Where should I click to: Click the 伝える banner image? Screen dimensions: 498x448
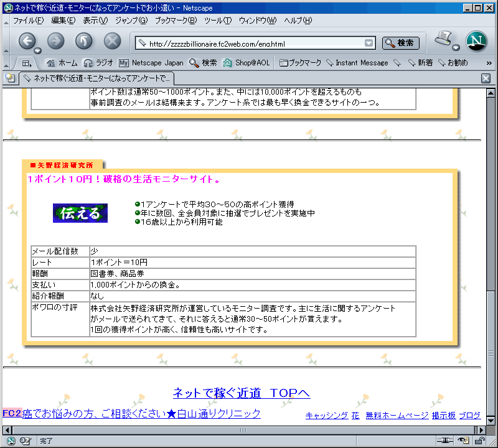tap(80, 213)
